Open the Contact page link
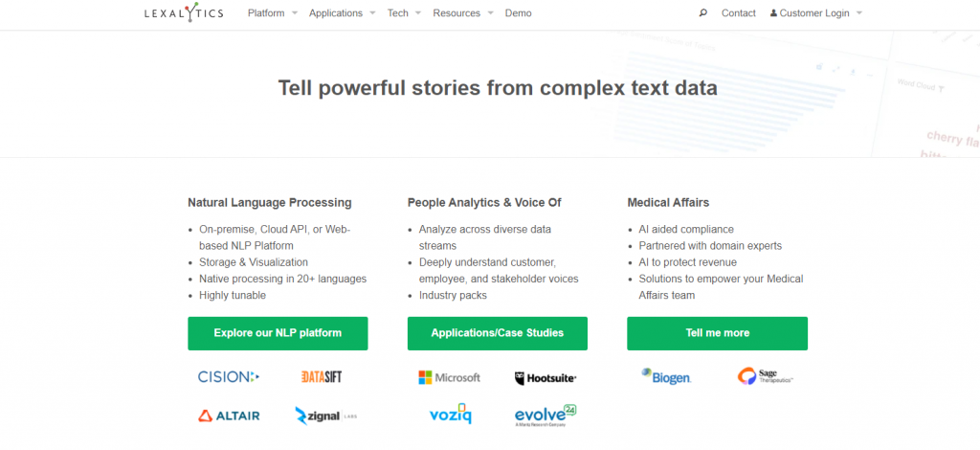 click(738, 13)
